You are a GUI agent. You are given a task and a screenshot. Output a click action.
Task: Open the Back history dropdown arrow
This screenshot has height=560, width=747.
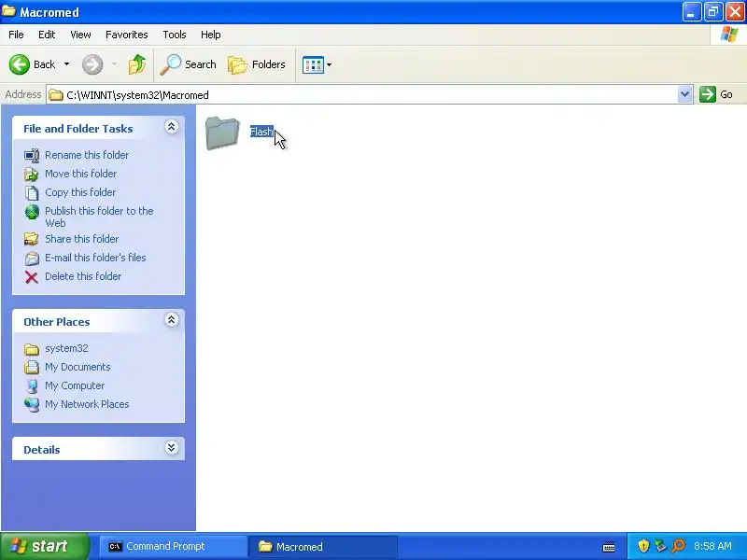coord(66,64)
